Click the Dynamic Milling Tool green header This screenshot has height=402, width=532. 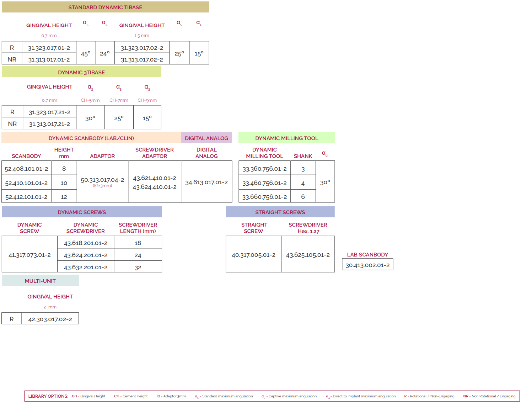[x=286, y=138]
